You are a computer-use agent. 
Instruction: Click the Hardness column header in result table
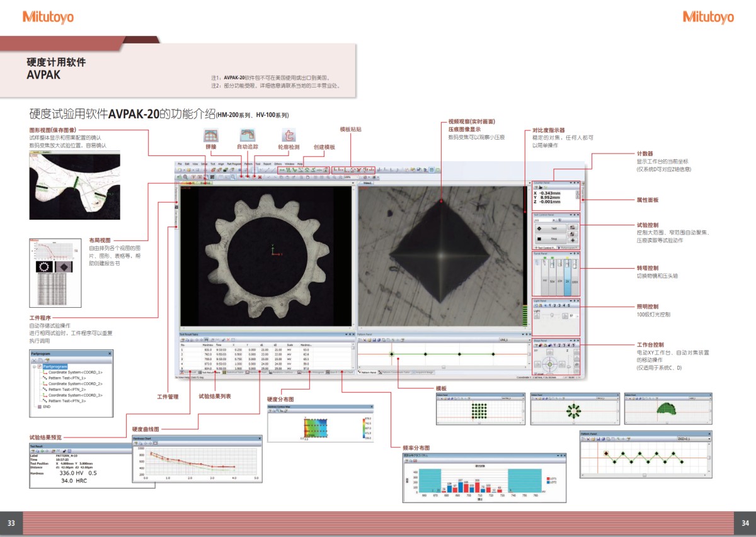tap(209, 344)
